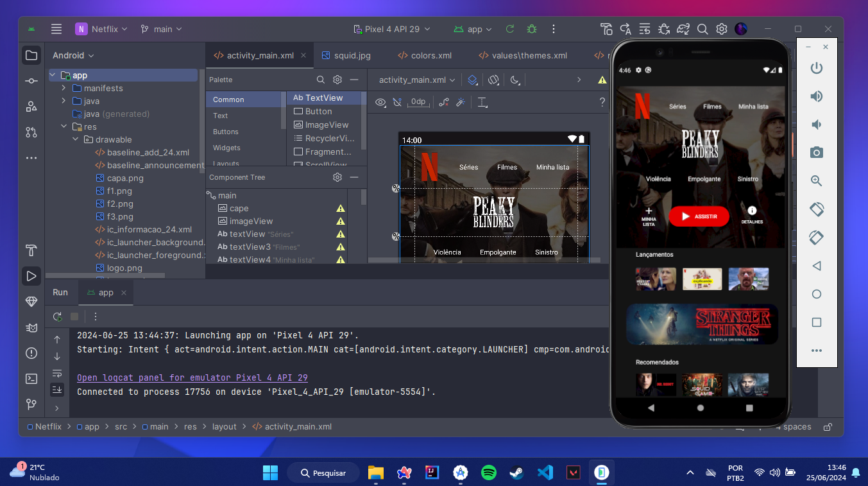Image resolution: width=868 pixels, height=486 pixels.
Task: Open the Resource Manager tool window
Action: 31,107
